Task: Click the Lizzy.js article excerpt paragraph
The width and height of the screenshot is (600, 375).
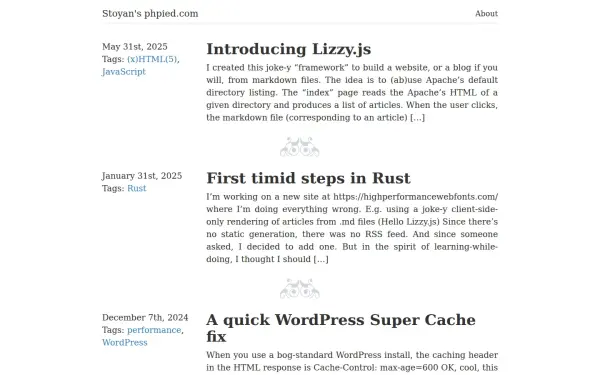Action: tap(352, 93)
